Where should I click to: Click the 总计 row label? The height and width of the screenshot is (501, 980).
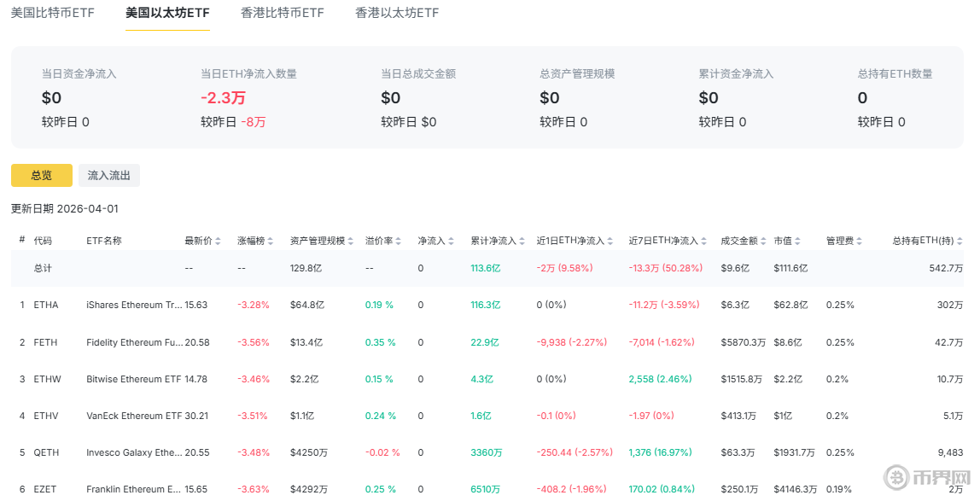click(43, 269)
